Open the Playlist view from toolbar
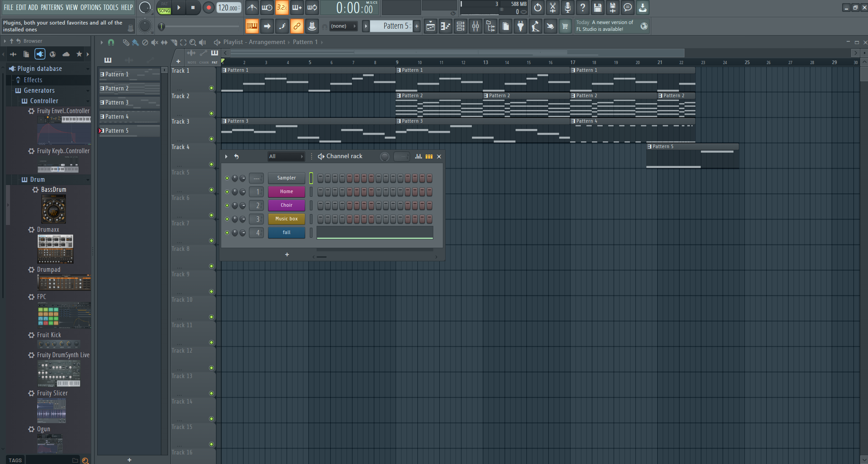Viewport: 868px width, 464px height. coord(431,26)
